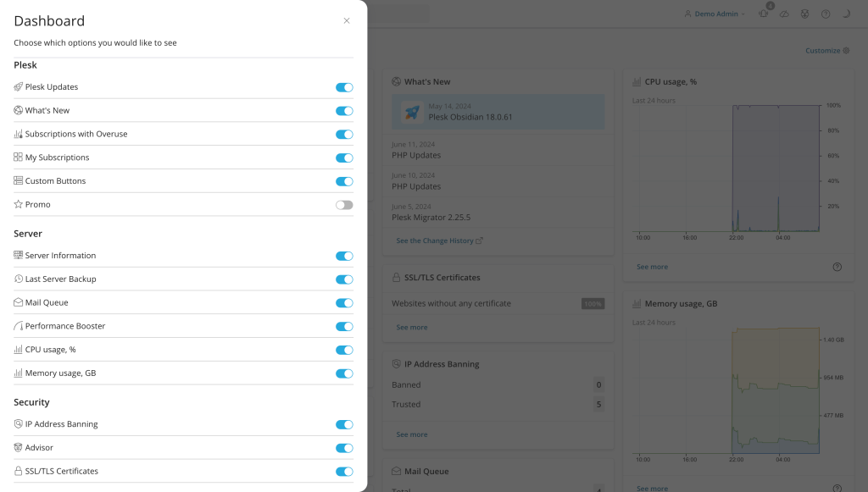Click the Mail Queue envelope icon in panel
The image size is (868, 492).
tap(19, 302)
